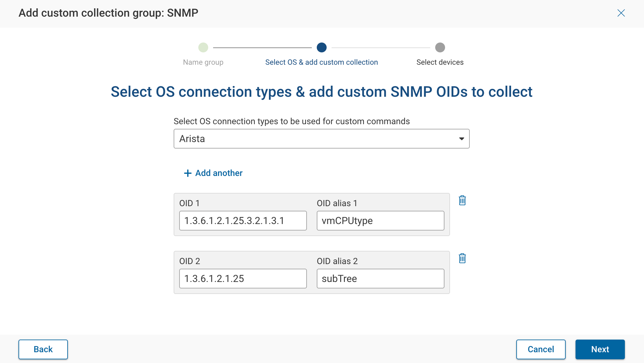Open the OS connection types dropdown
Viewport: 644px width, 363px height.
coord(322,139)
